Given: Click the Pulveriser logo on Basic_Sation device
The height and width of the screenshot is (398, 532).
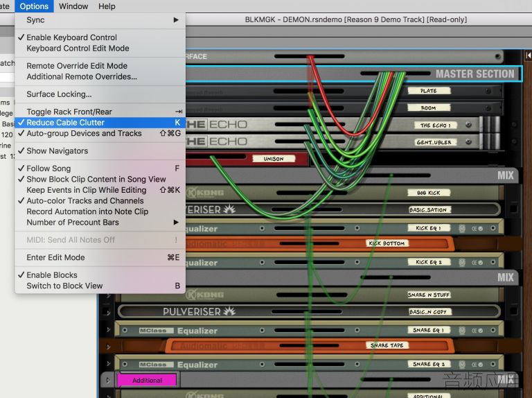Looking at the screenshot, I should 211,209.
